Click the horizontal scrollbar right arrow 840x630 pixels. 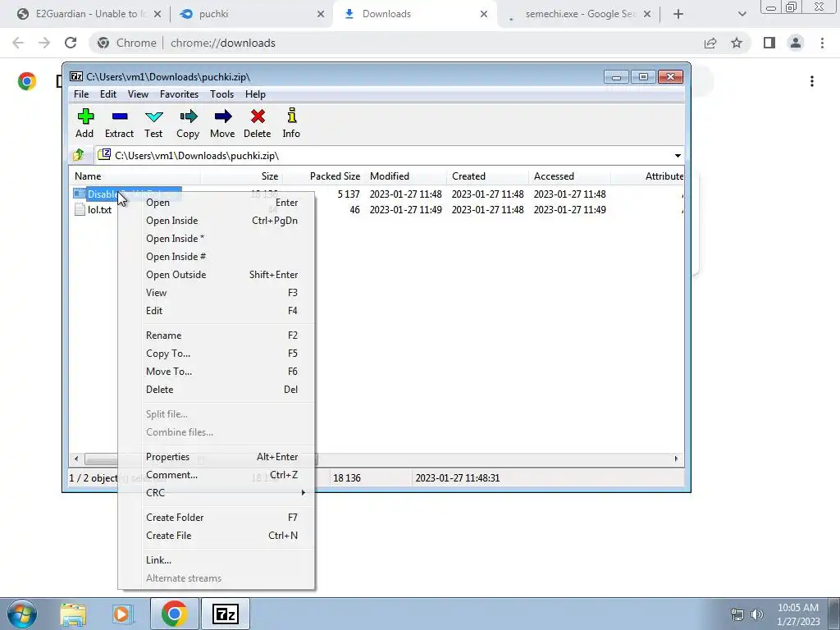[676, 459]
